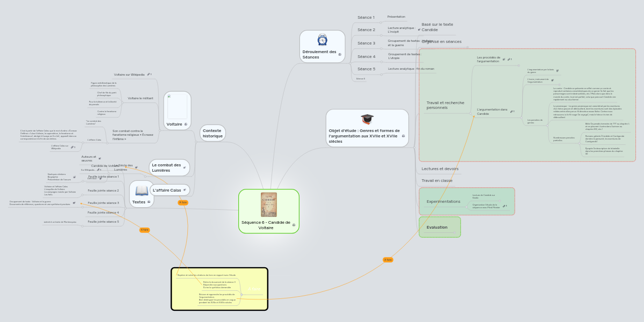Screen dimensions: 644x322
Task: Select the Feuille jointe séance 4 topic
Action: click(104, 213)
